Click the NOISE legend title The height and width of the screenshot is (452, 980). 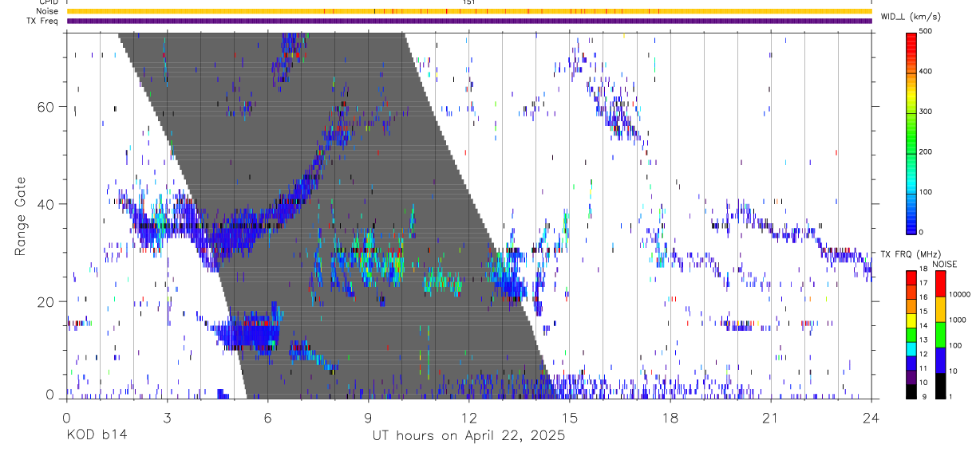coord(946,264)
